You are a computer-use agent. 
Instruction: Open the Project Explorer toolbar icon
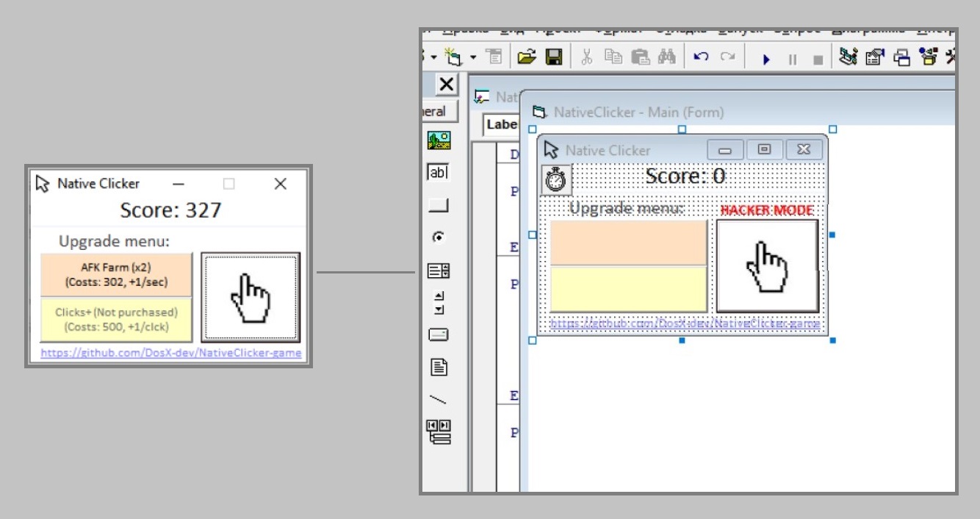click(849, 57)
